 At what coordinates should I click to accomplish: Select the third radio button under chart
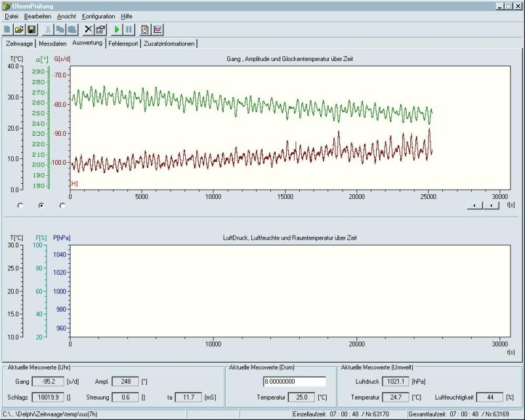tap(62, 205)
